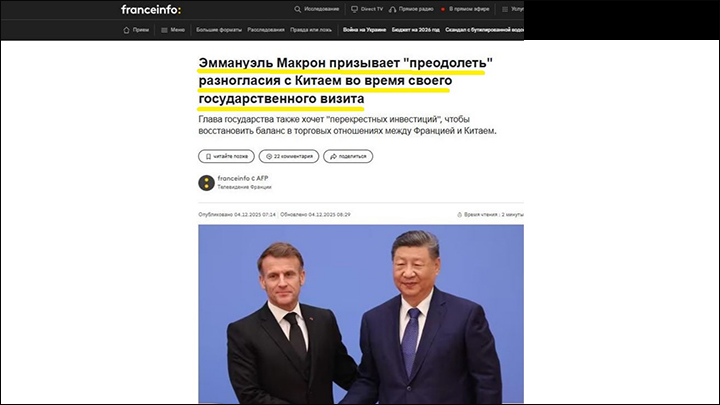Open the hamburger Меню icon
The width and height of the screenshot is (720, 405).
[x=164, y=30]
